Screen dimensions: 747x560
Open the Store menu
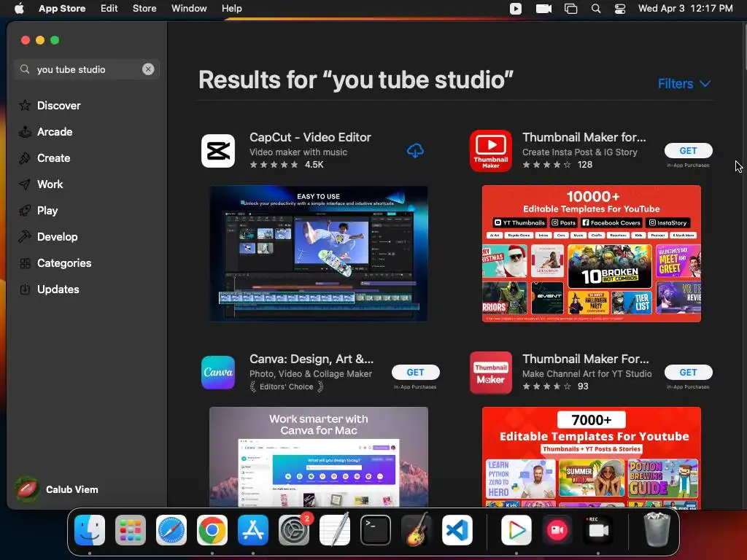[x=144, y=8]
